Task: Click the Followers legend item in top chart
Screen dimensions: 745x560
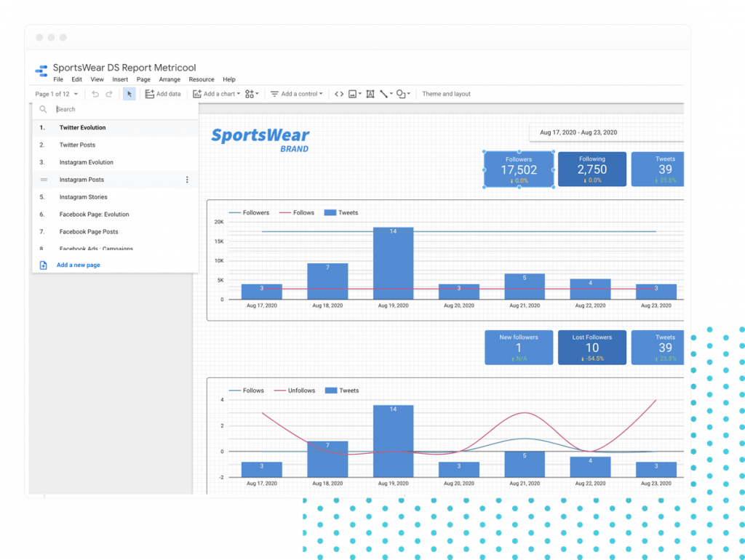Action: pyautogui.click(x=250, y=213)
